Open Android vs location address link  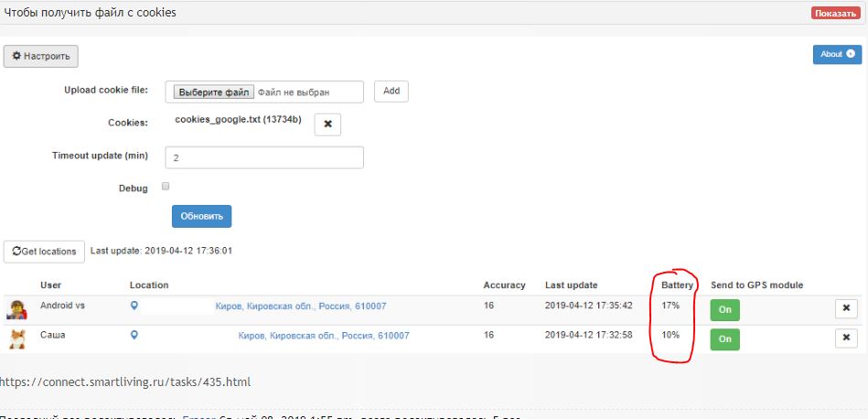[301, 306]
